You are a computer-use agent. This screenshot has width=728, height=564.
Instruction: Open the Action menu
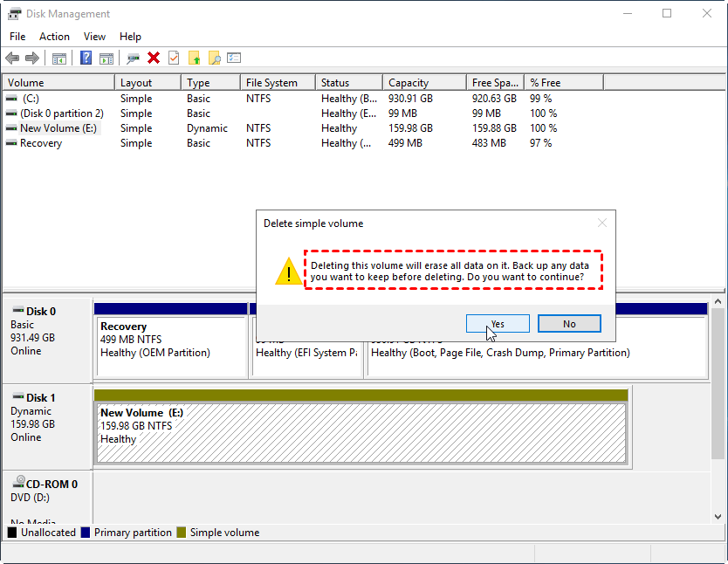point(54,37)
